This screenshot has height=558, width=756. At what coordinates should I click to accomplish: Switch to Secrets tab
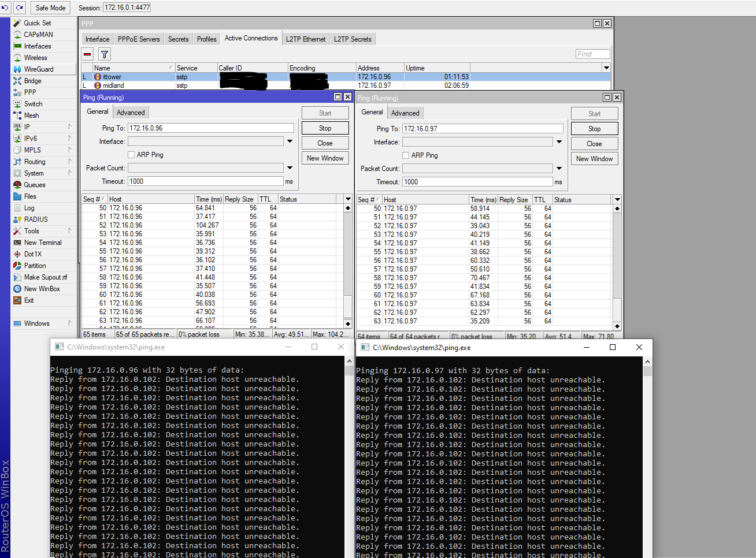point(178,39)
